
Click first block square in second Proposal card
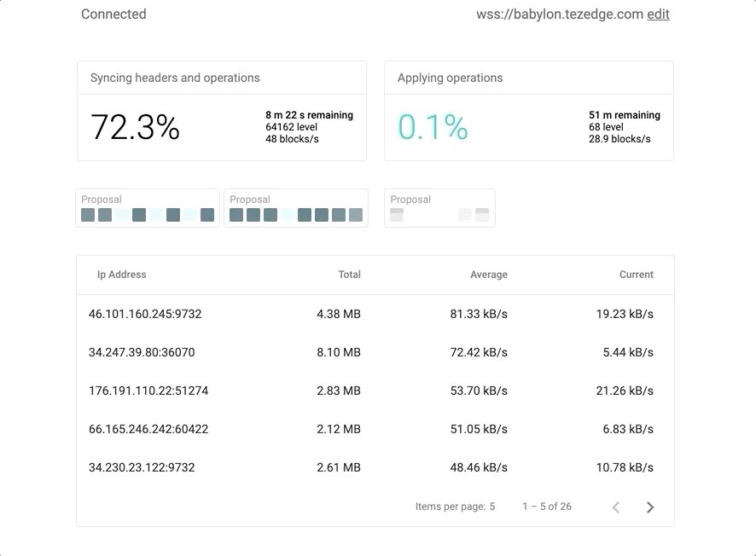(236, 215)
